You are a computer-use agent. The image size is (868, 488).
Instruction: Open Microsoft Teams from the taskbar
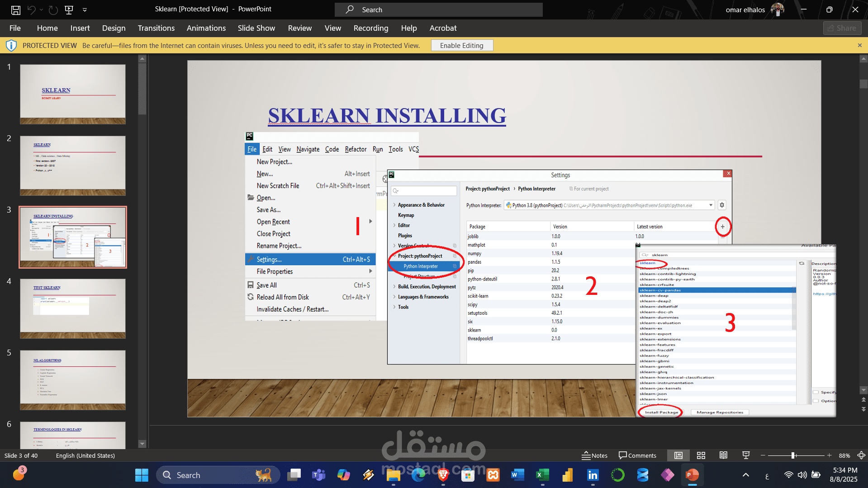(319, 475)
